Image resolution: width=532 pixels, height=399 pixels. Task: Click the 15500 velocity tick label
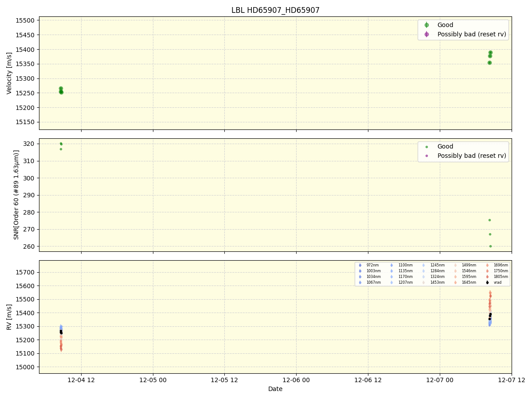(x=25, y=20)
